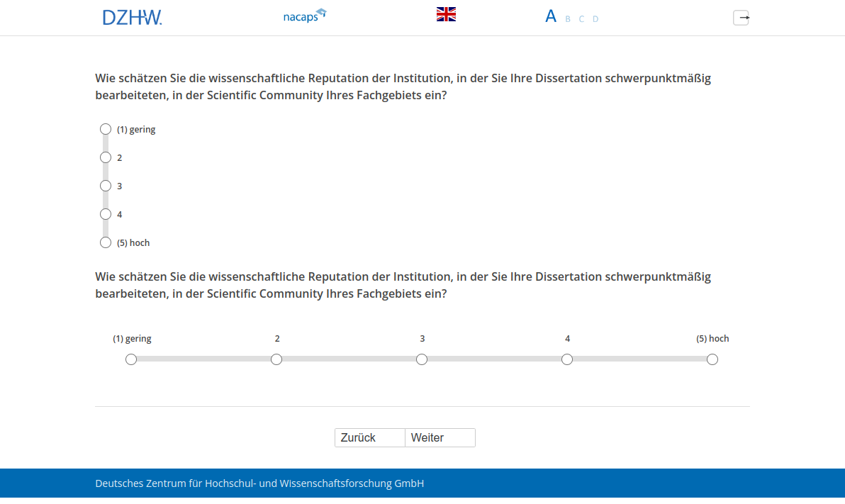The height and width of the screenshot is (504, 845).
Task: Select horizontal scale point 4
Action: pos(567,359)
